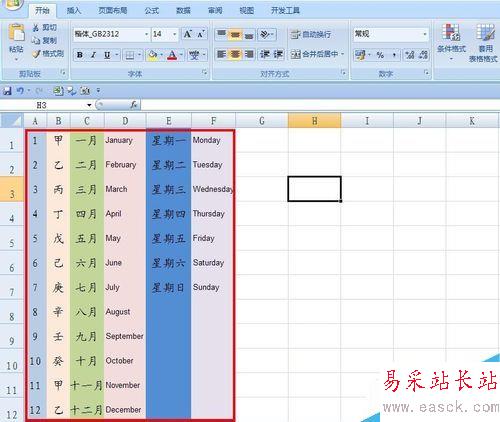
Task: Open the 页面布局 (Page Layout) tab
Action: 113,11
